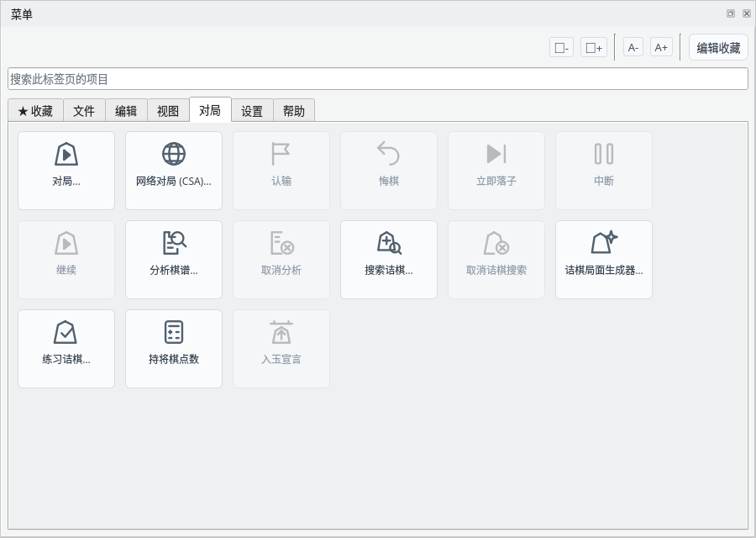The height and width of the screenshot is (538, 756).
Task: Shrink tile size with the square-minus button
Action: point(561,48)
